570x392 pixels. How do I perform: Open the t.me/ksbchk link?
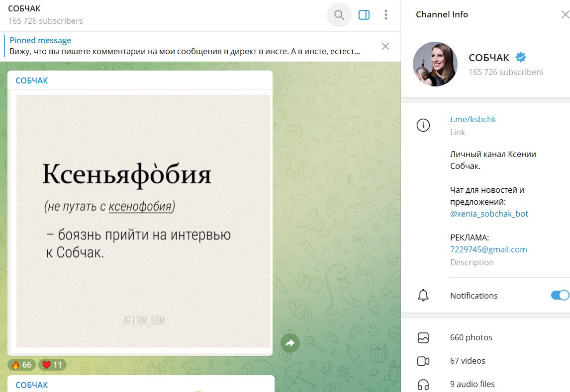pos(473,119)
